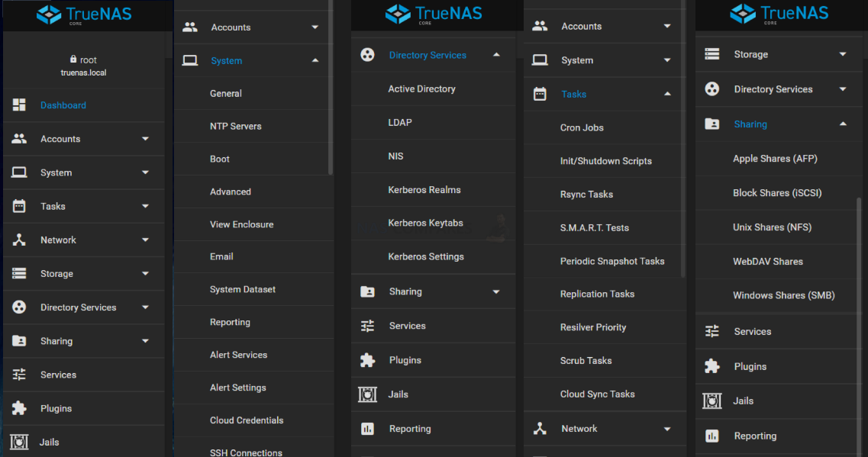The width and height of the screenshot is (868, 457).
Task: Collapse the expanded Directory Services section arrow
Action: [496, 55]
